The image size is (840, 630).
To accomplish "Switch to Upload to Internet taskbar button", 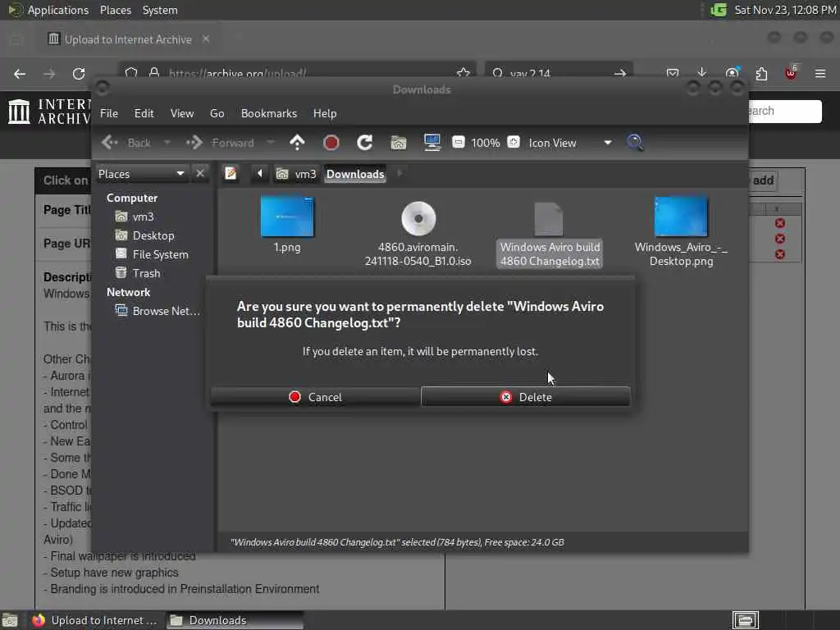I will tap(94, 620).
